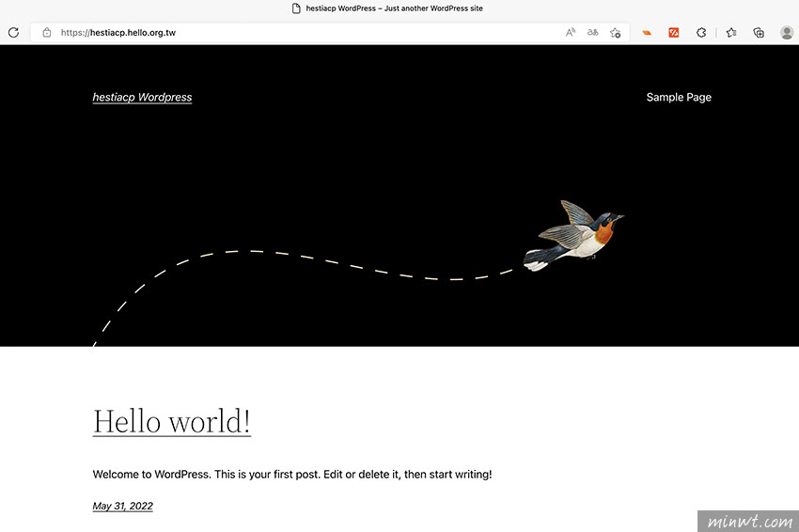Add page to favorites star icon
This screenshot has height=532, width=799.
point(615,33)
